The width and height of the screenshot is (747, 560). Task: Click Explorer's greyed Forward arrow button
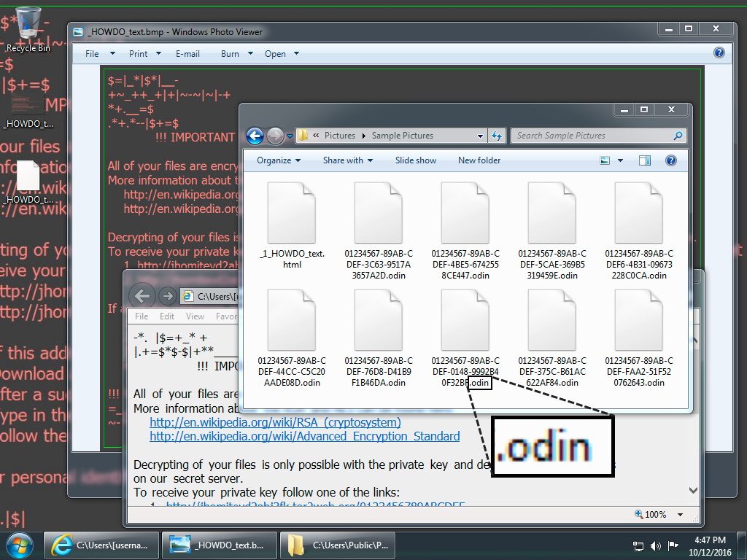[275, 136]
